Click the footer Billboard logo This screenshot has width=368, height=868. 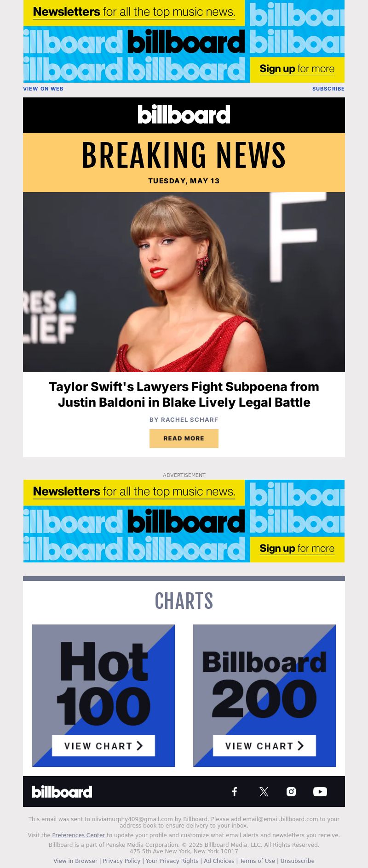click(62, 791)
